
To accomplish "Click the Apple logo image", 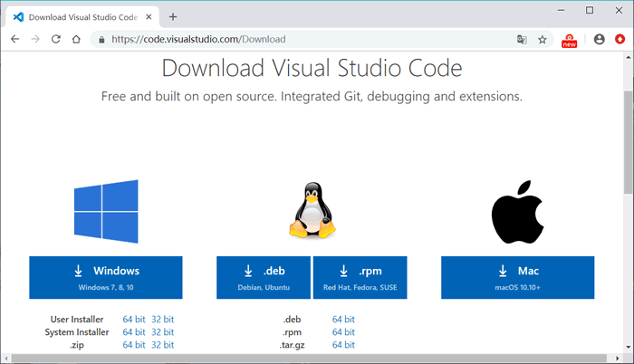I will (x=517, y=212).
